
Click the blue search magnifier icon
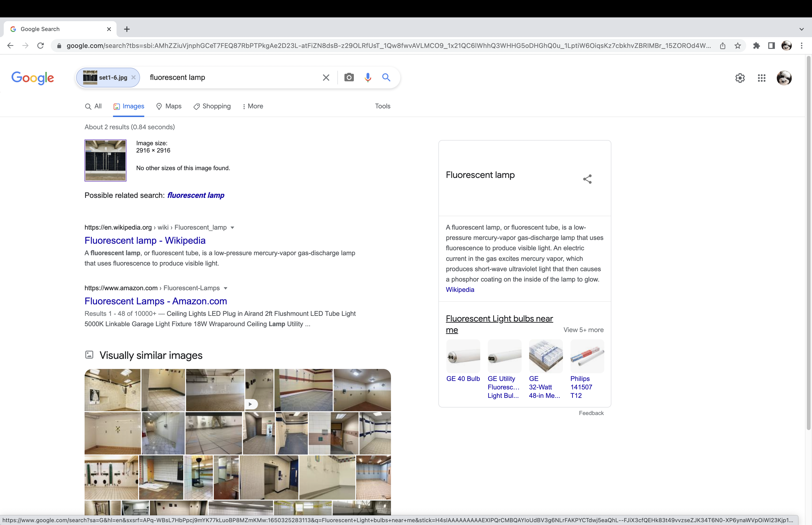(x=386, y=77)
